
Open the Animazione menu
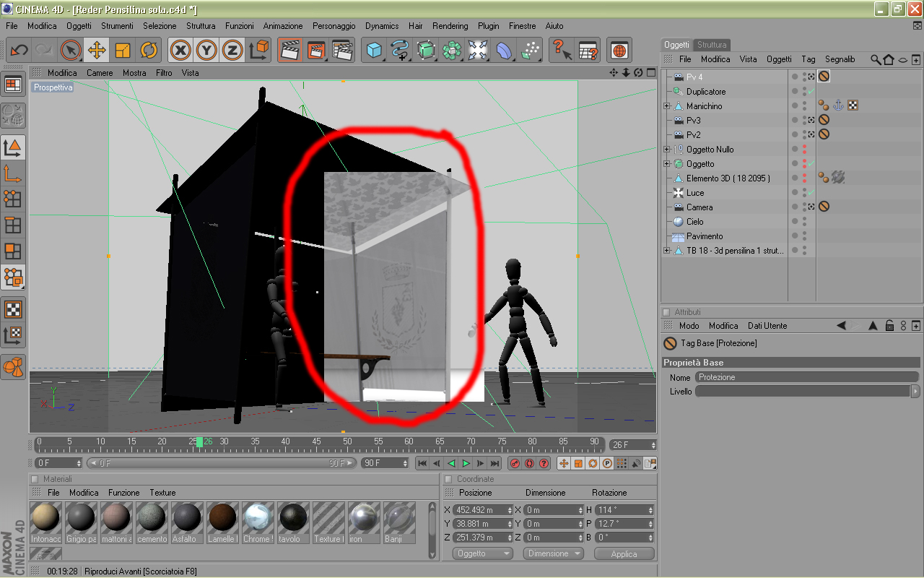pyautogui.click(x=283, y=26)
